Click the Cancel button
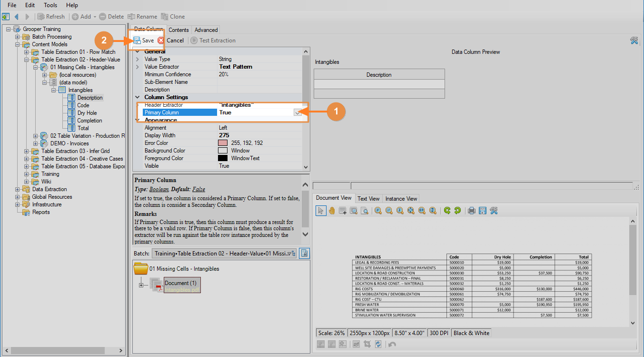This screenshot has height=357, width=644. tap(171, 41)
